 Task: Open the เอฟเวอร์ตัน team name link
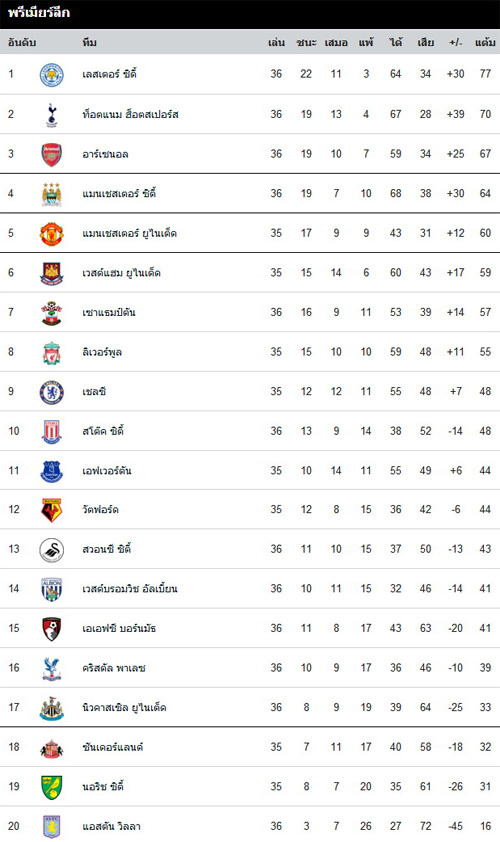coord(106,471)
